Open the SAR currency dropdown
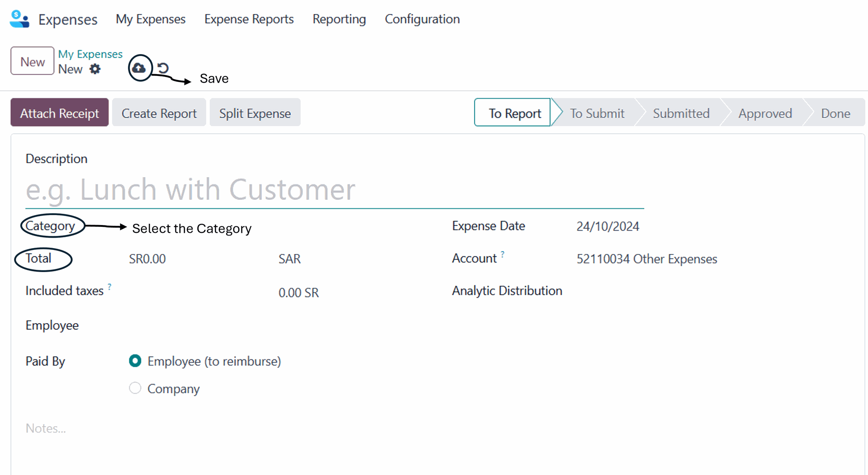868x475 pixels. pyautogui.click(x=289, y=259)
